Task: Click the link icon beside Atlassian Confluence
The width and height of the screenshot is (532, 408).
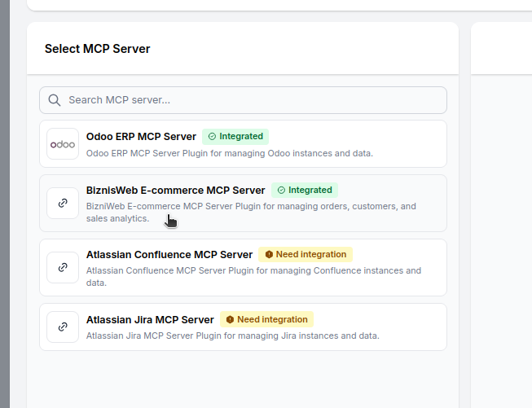Action: tap(63, 267)
